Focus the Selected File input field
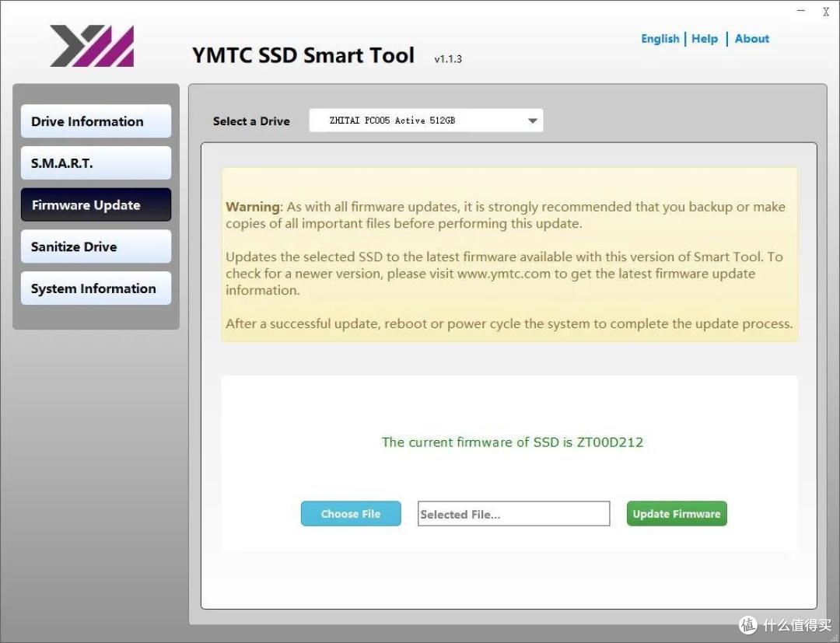The width and height of the screenshot is (840, 643). [514, 514]
